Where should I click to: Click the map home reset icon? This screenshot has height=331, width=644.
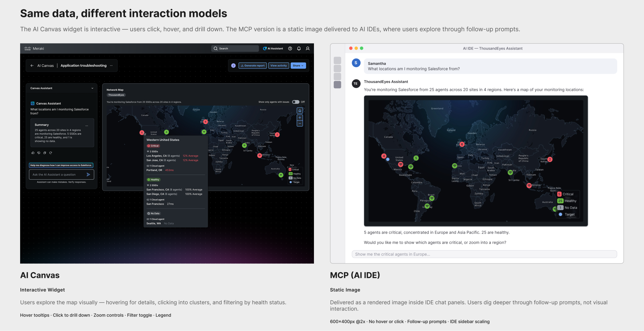300,111
